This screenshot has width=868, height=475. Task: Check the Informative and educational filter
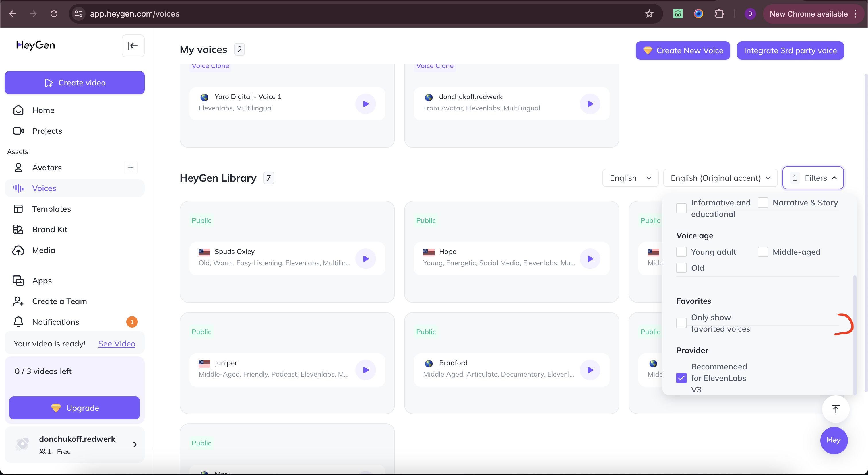tap(681, 208)
